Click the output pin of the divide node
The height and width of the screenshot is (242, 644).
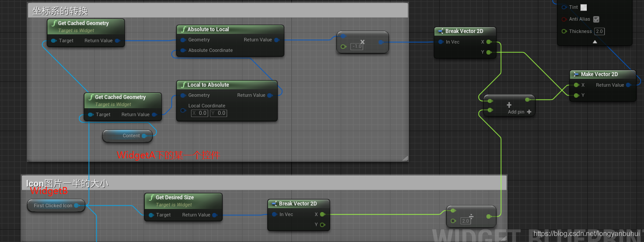(489, 216)
